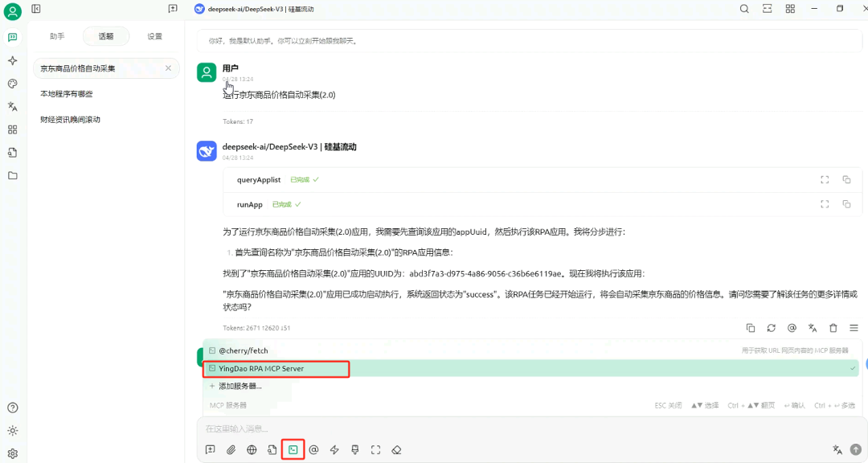Screen dimensions: 868x463
Task: Expand the queryApplist tool result row
Action: pos(543,180)
